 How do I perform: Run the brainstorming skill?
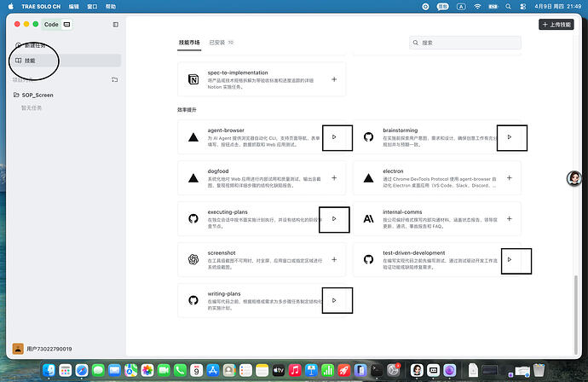pyautogui.click(x=510, y=137)
